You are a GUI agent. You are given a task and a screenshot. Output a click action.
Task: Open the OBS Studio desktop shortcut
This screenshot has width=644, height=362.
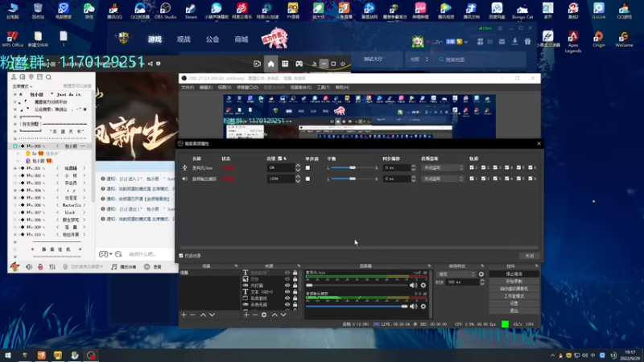[x=165, y=10]
